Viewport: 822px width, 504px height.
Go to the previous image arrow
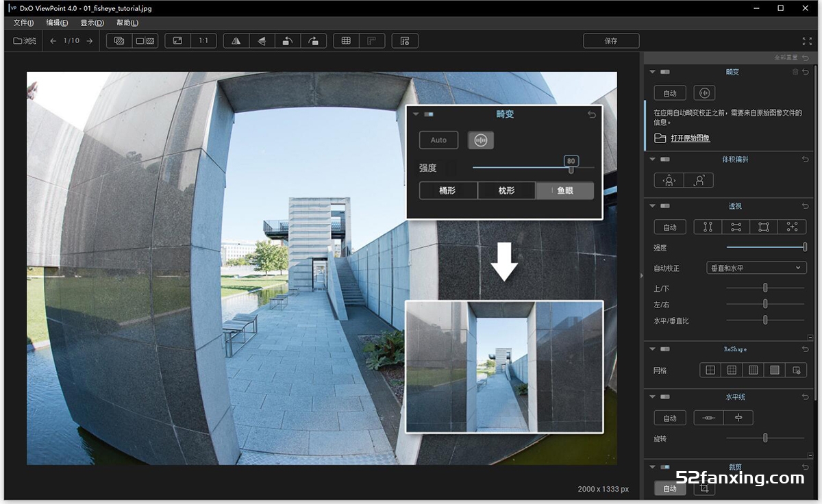pos(53,41)
